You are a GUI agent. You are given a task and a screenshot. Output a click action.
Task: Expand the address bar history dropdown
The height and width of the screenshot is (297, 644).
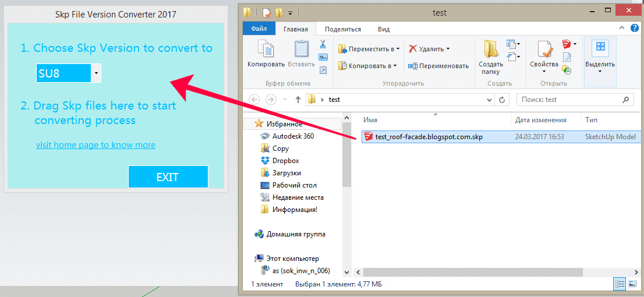[489, 100]
